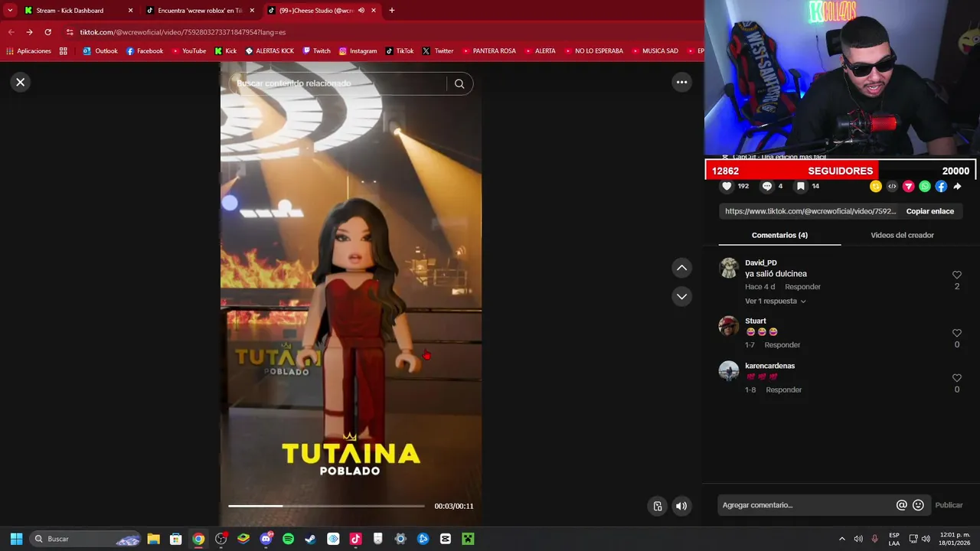The height and width of the screenshot is (551, 980).
Task: Open Steam from the taskbar
Action: click(310, 539)
